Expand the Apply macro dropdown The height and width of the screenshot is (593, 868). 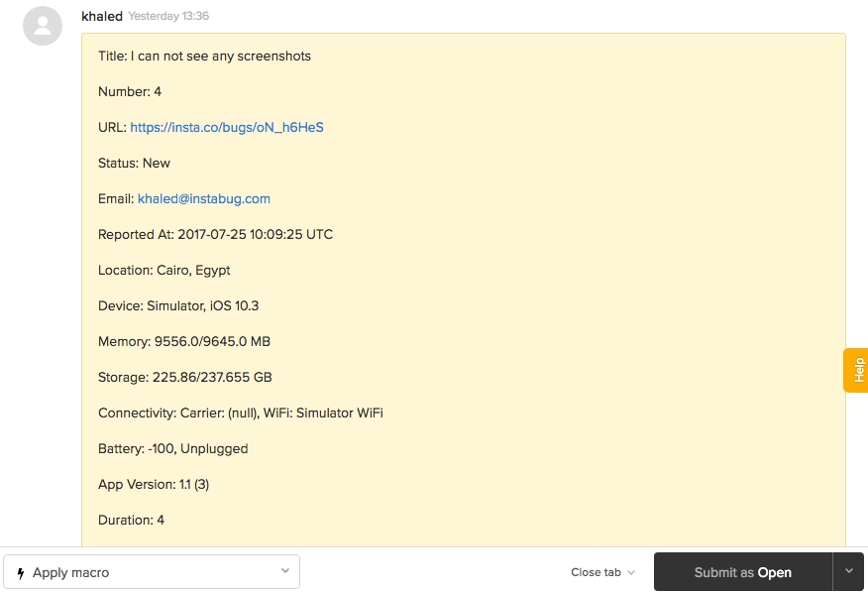click(152, 572)
